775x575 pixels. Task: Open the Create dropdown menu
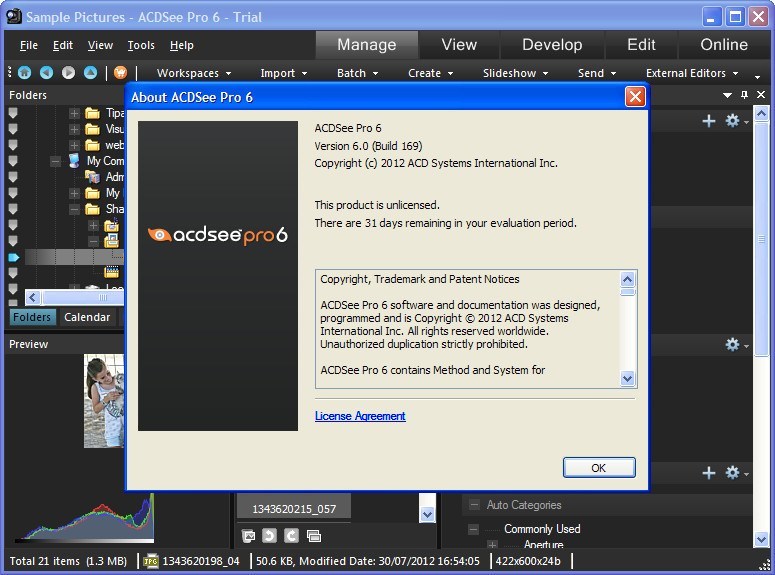pyautogui.click(x=430, y=73)
